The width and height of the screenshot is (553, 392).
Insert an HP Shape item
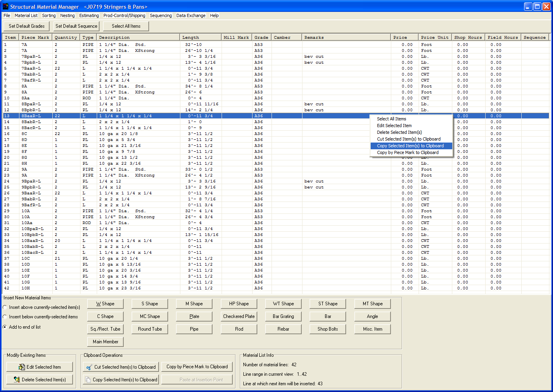(x=239, y=304)
